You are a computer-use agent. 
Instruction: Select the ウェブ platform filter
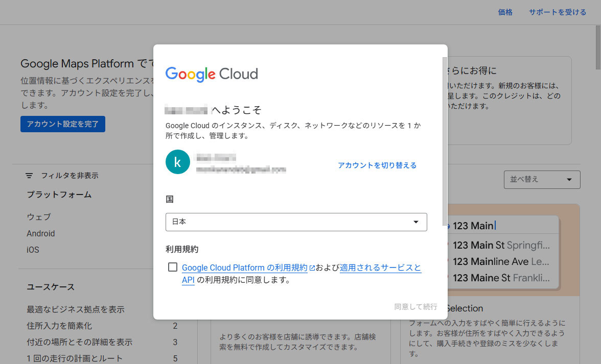pos(39,217)
